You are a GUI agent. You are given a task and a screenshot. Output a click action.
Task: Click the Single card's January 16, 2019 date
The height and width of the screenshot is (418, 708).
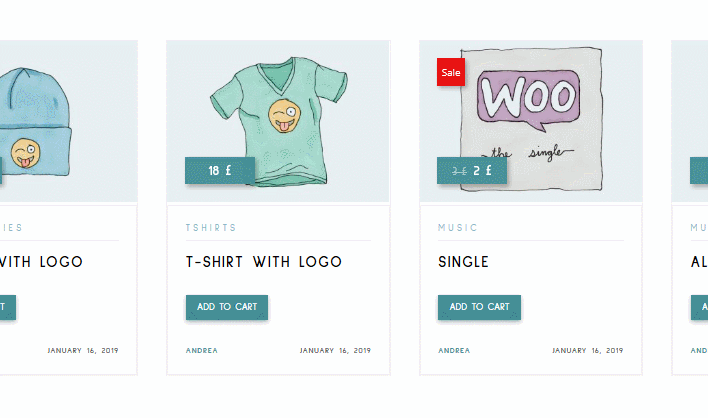click(x=587, y=350)
